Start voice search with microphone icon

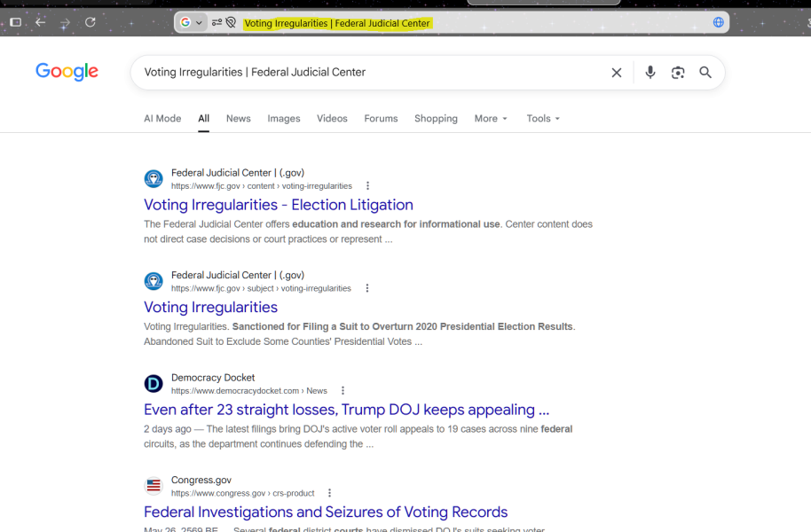650,73
